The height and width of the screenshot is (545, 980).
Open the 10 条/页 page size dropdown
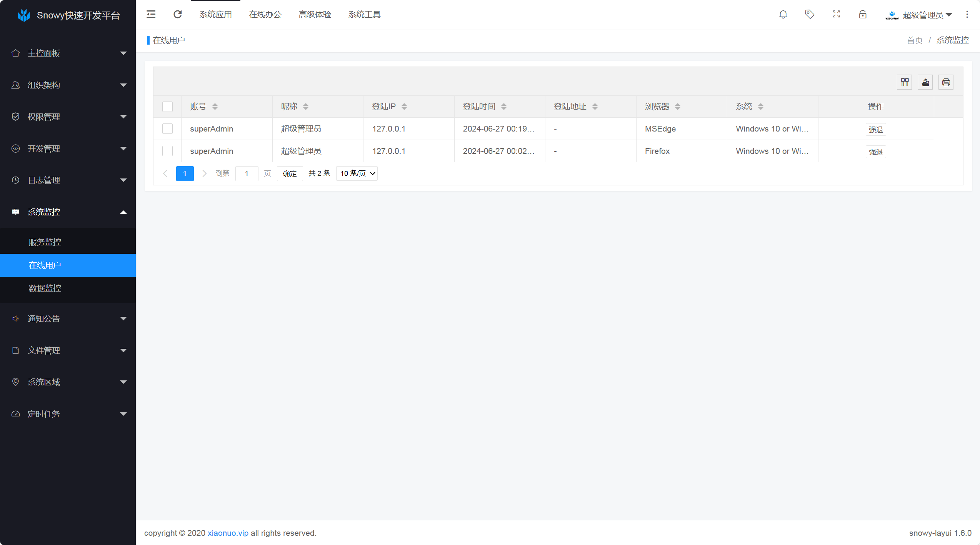[x=357, y=173]
